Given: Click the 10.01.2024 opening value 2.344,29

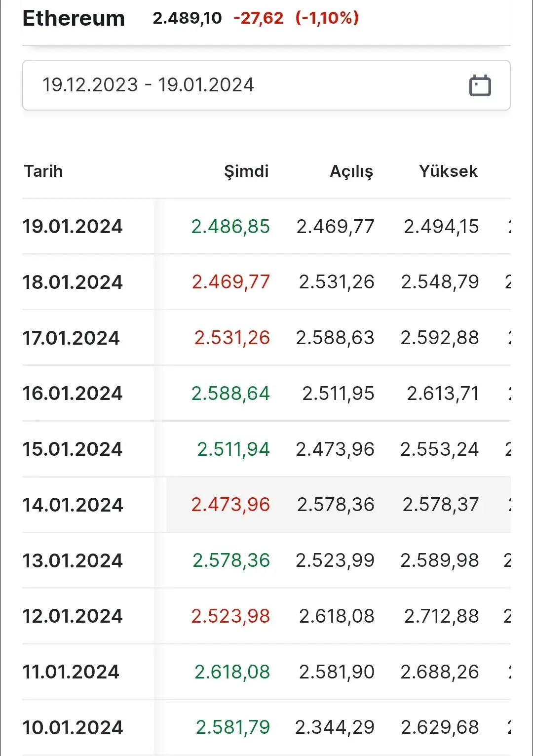Looking at the screenshot, I should [x=335, y=727].
